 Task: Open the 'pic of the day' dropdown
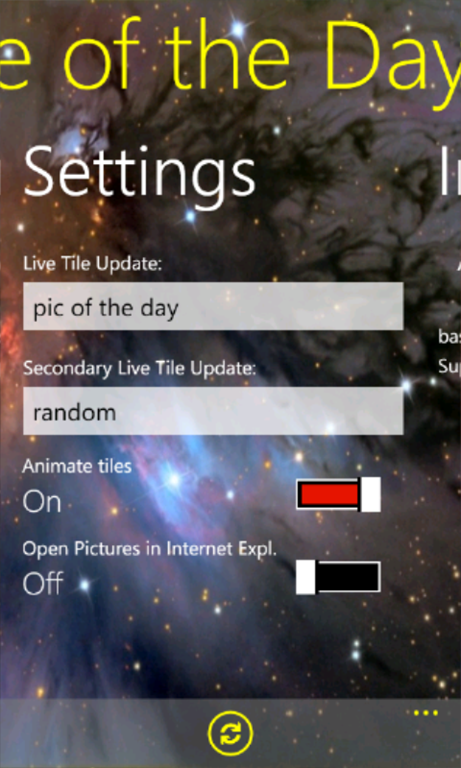pyautogui.click(x=213, y=306)
